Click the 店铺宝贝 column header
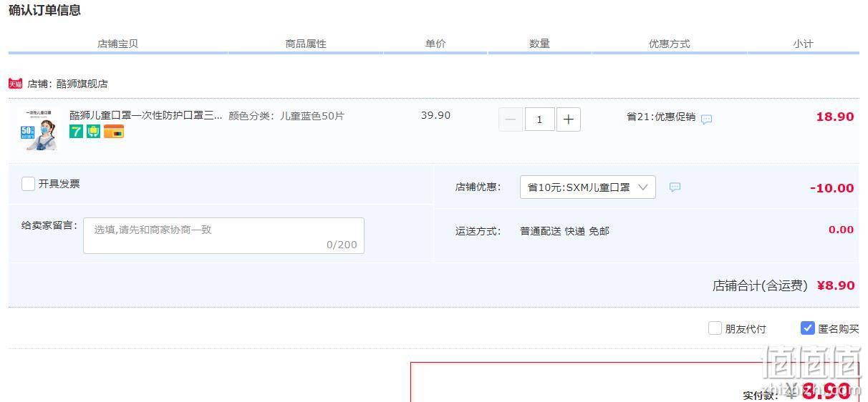This screenshot has height=402, width=868. (x=117, y=44)
